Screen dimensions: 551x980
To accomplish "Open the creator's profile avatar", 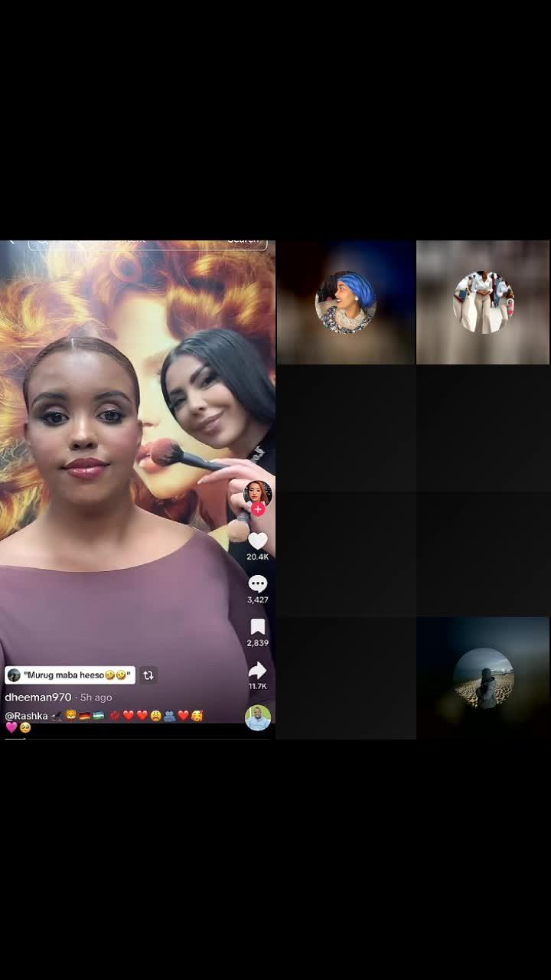I will tap(258, 494).
